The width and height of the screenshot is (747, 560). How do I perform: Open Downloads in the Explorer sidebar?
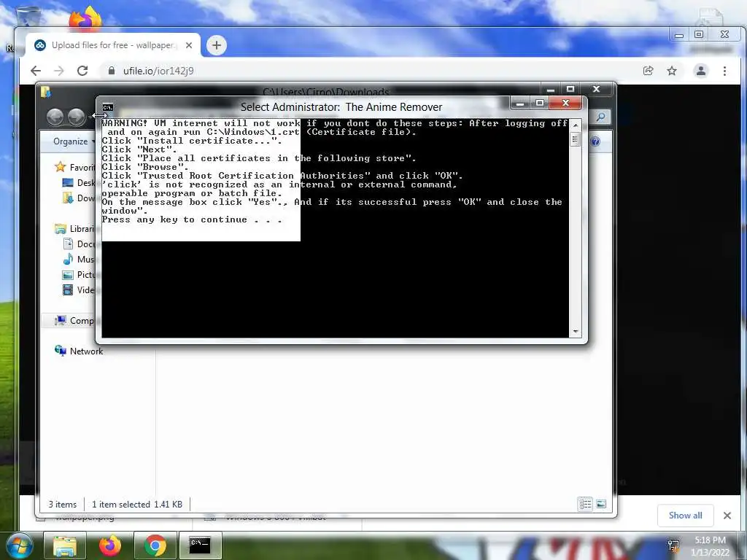point(79,198)
